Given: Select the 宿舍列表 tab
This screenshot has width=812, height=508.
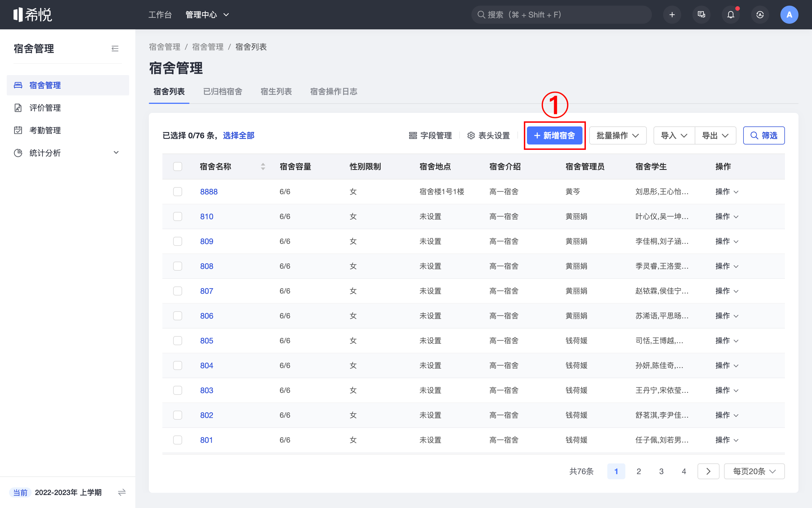Looking at the screenshot, I should pyautogui.click(x=169, y=91).
